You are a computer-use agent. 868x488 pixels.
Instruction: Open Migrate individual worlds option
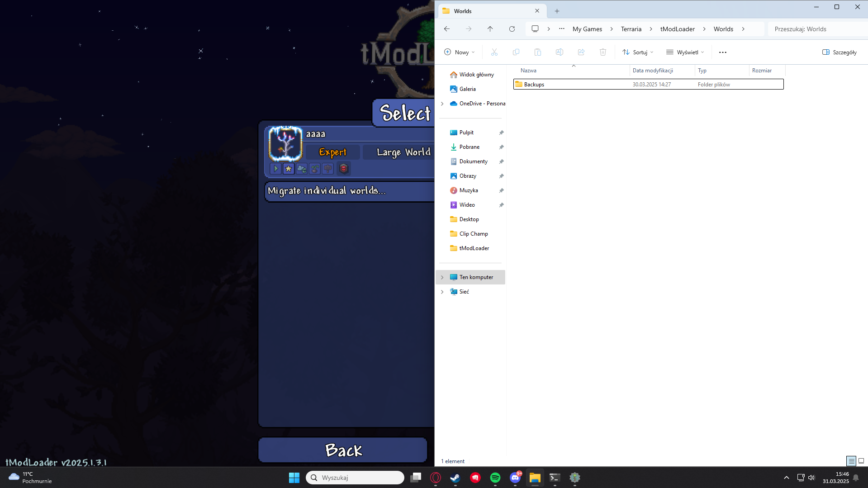coord(349,191)
